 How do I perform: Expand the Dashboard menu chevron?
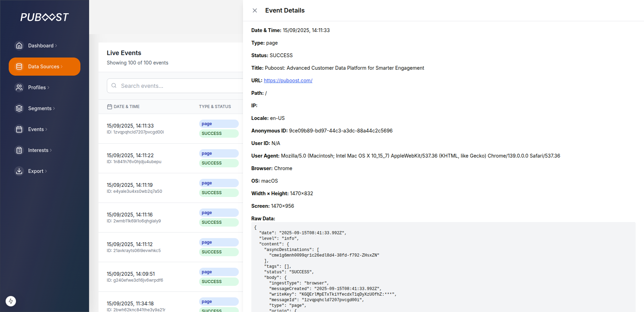click(56, 46)
